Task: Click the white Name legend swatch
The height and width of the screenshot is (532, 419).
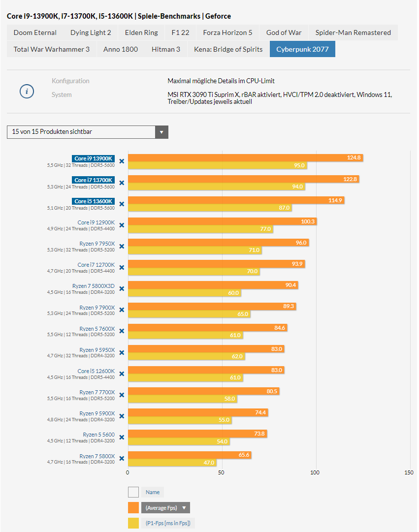Action: pyautogui.click(x=133, y=492)
